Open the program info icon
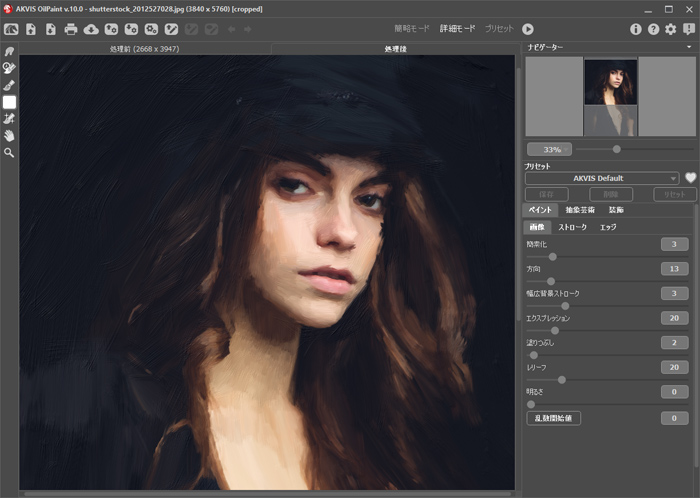 (635, 30)
